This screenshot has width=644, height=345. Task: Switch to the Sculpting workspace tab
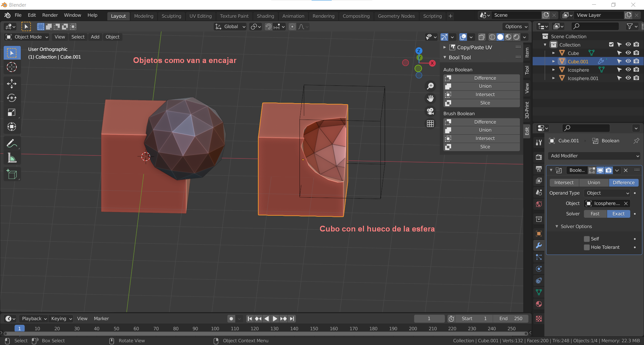[x=171, y=16]
